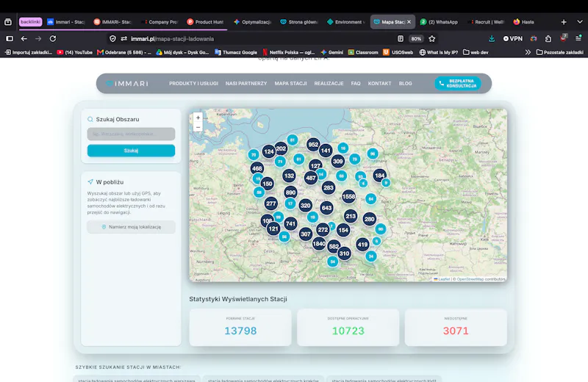Image resolution: width=588 pixels, height=382 pixels.
Task: Zoom in on the map
Action: click(198, 118)
